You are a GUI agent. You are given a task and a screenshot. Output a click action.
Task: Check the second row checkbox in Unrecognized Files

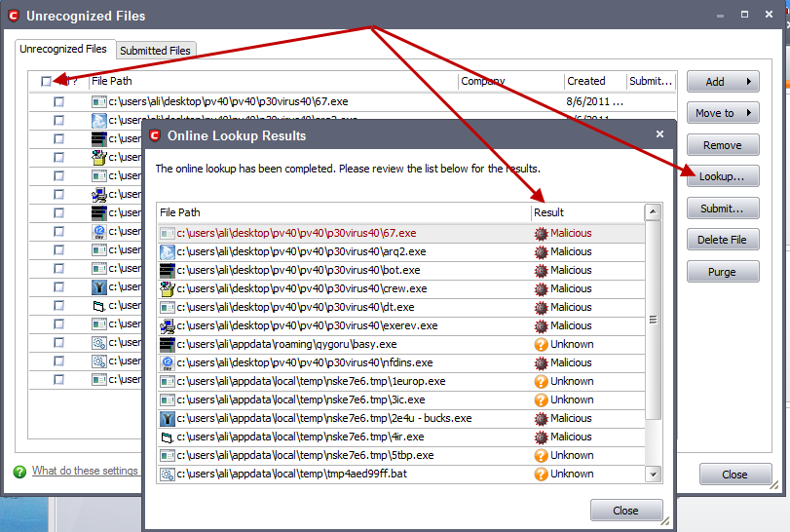pos(59,121)
